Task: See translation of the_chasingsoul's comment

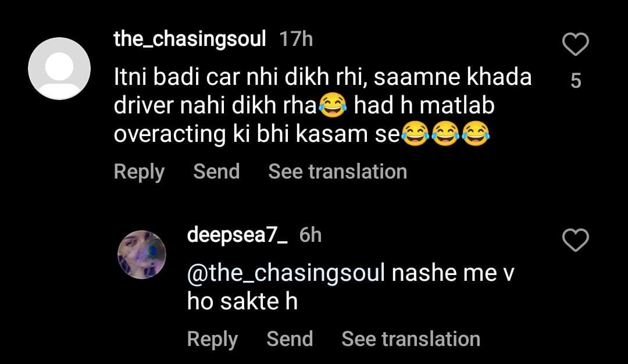Action: point(337,172)
